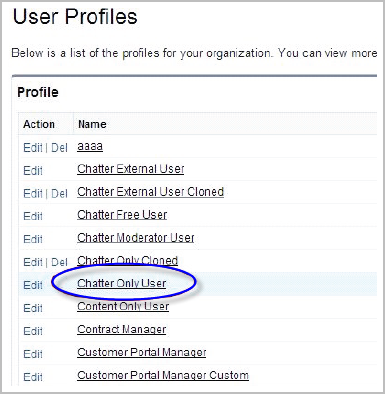Edit the Chatter Moderator User profile
This screenshot has width=385, height=394.
tap(33, 240)
